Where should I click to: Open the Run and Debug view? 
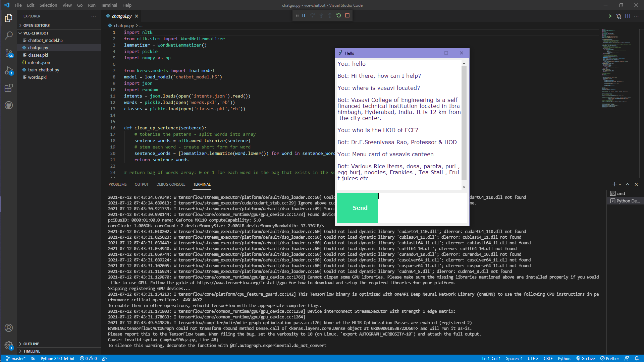(x=9, y=70)
